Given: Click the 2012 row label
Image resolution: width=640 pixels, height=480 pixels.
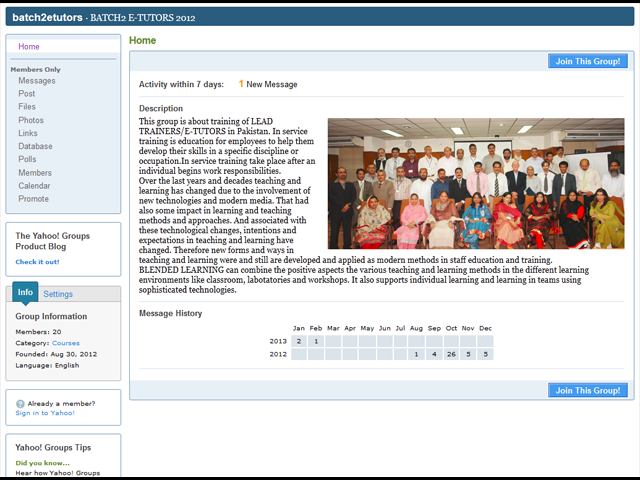Looking at the screenshot, I should [x=278, y=354].
